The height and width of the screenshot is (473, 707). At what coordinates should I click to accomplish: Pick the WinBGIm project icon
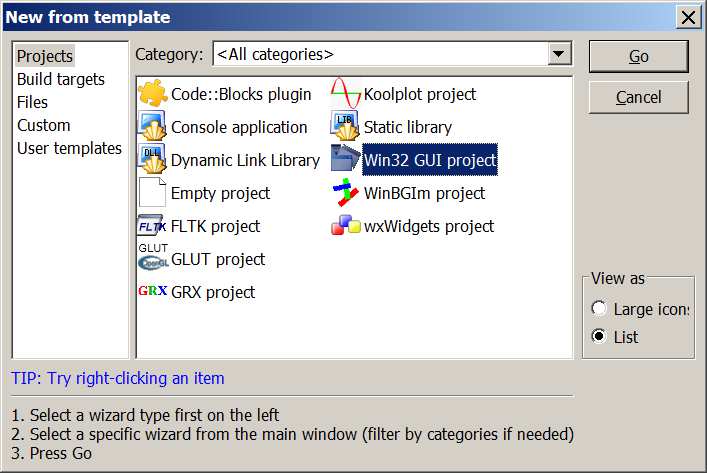[x=345, y=193]
